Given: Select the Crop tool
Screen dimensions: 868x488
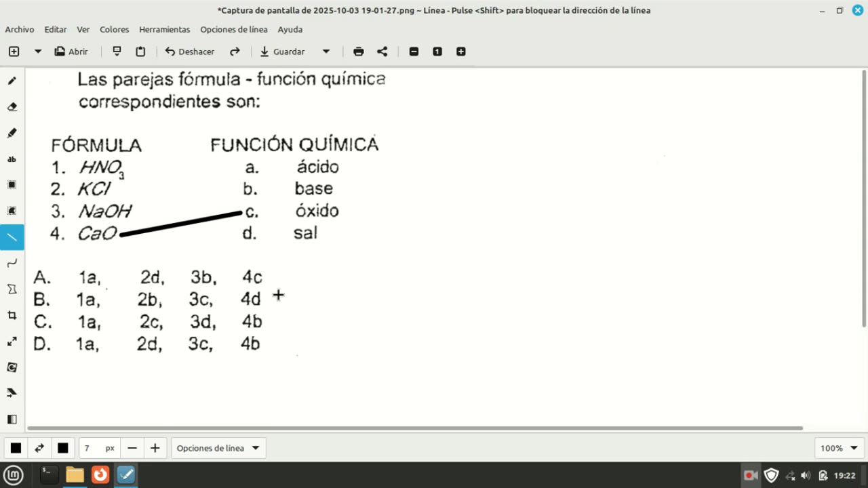Looking at the screenshot, I should (x=12, y=315).
